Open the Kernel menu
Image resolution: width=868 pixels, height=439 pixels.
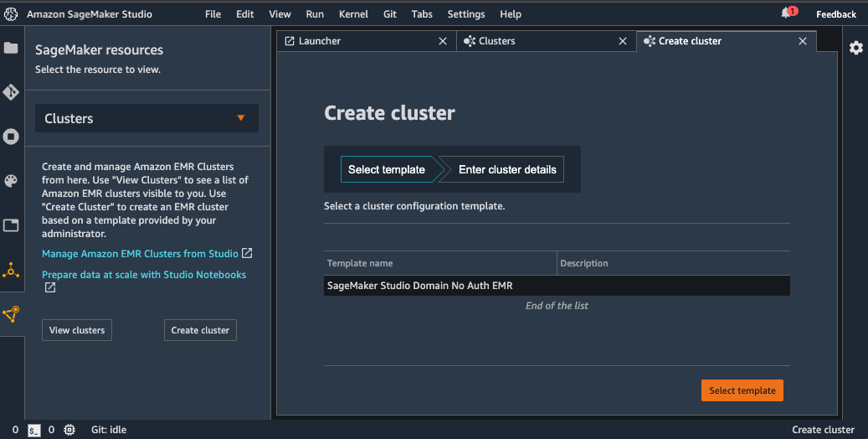click(352, 14)
